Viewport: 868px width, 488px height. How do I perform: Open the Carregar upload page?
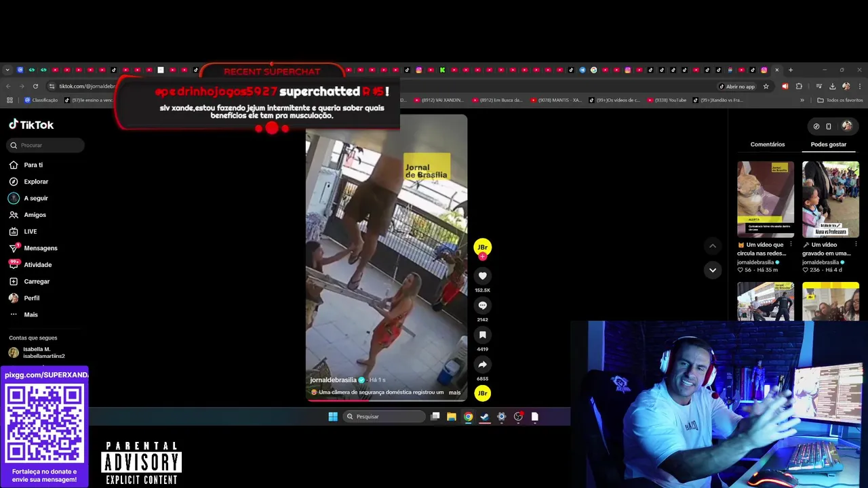[x=29, y=281]
